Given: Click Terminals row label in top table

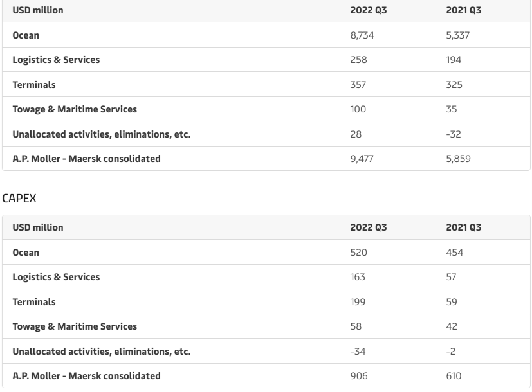Looking at the screenshot, I should 34,85.
